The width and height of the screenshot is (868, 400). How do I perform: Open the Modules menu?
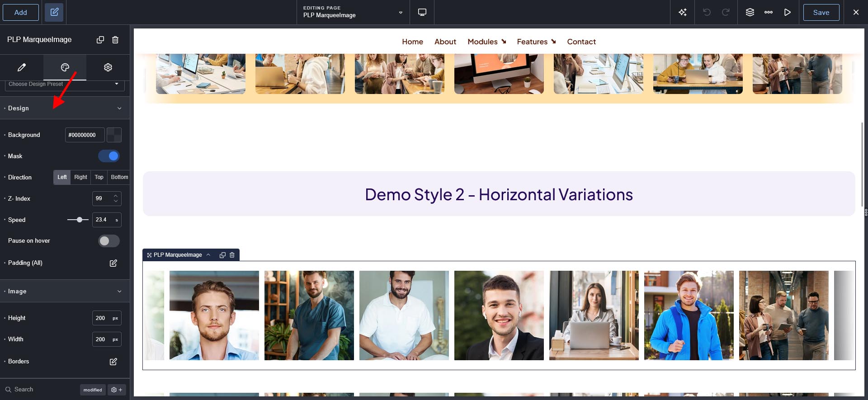click(x=487, y=42)
